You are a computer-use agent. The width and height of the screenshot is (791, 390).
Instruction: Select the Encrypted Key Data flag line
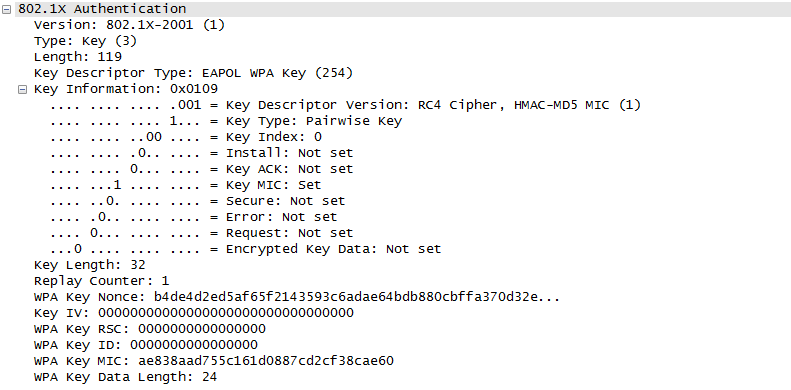tap(246, 249)
